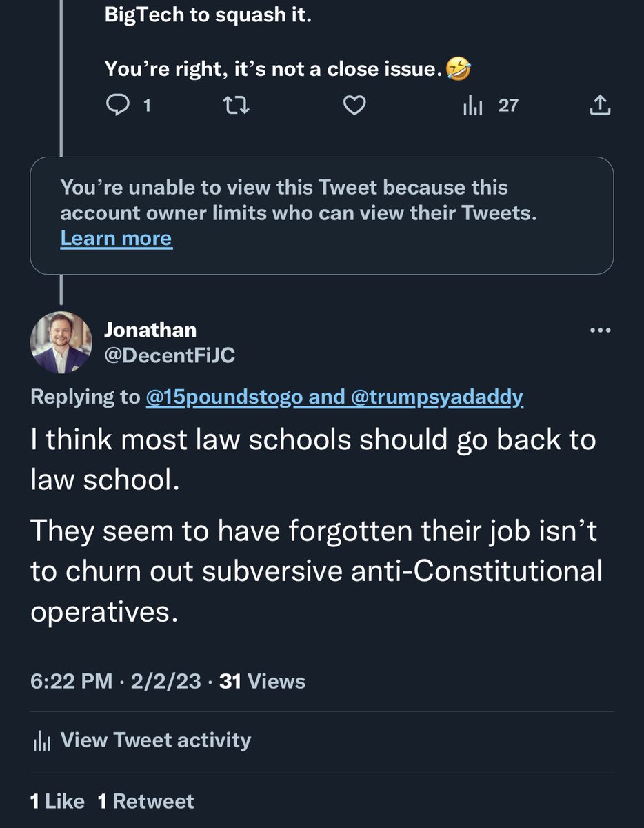Show who liked via 1 Like
This screenshot has height=828, width=644.
click(x=57, y=801)
